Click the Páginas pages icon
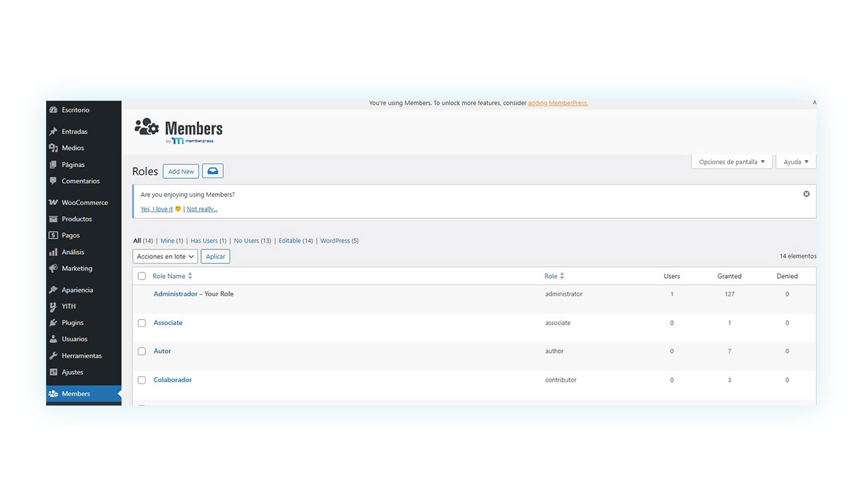868x501 pixels. 53,165
